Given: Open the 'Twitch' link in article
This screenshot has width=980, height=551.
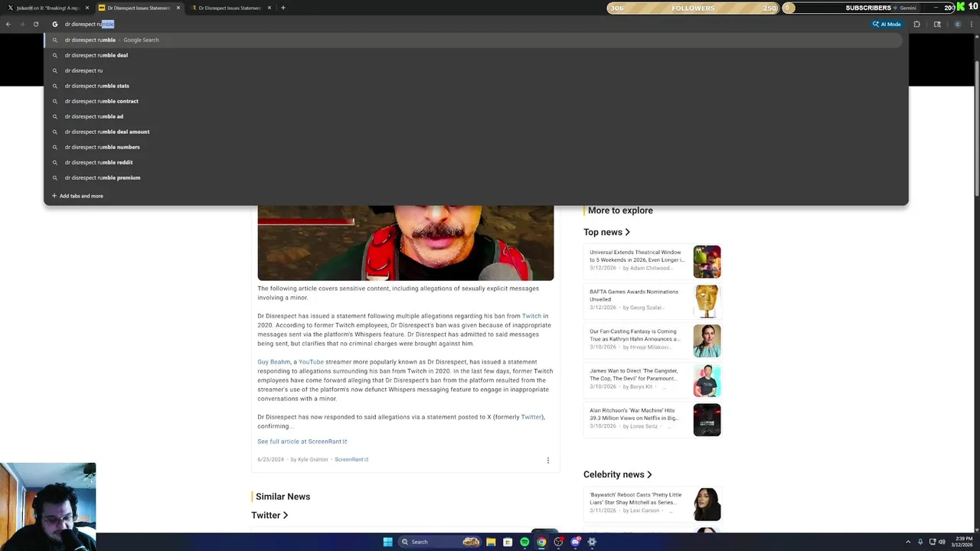Looking at the screenshot, I should coord(531,316).
